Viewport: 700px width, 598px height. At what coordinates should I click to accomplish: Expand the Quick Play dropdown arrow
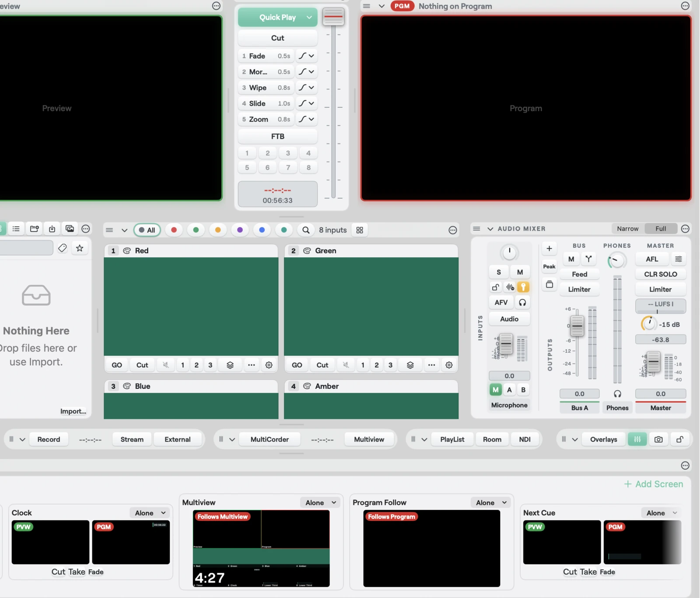point(309,17)
